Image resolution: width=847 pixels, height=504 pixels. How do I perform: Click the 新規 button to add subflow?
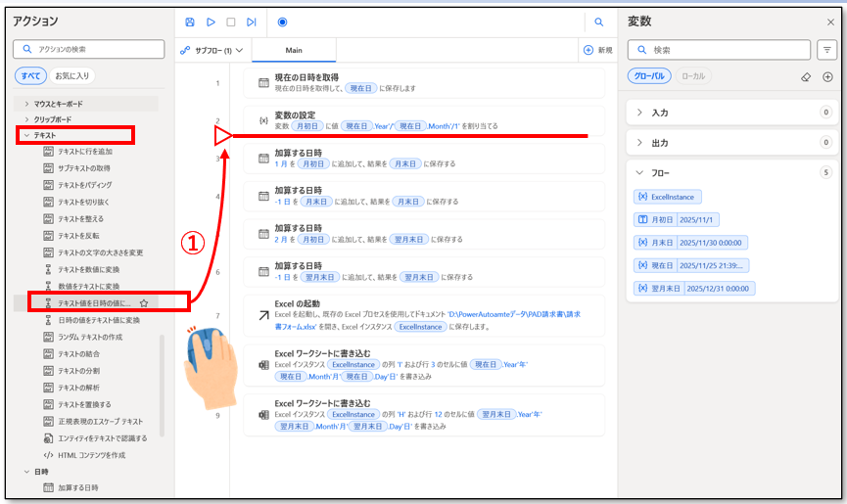(x=597, y=50)
